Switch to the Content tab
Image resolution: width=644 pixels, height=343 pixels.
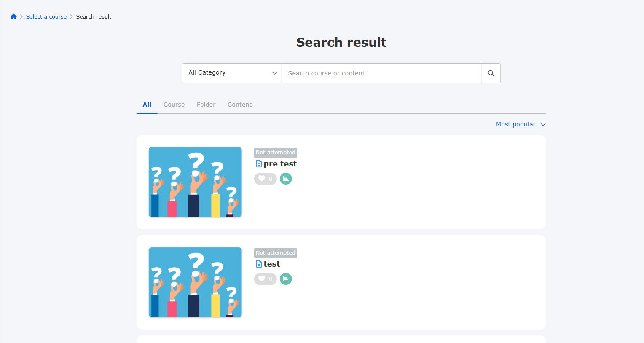[x=239, y=105]
